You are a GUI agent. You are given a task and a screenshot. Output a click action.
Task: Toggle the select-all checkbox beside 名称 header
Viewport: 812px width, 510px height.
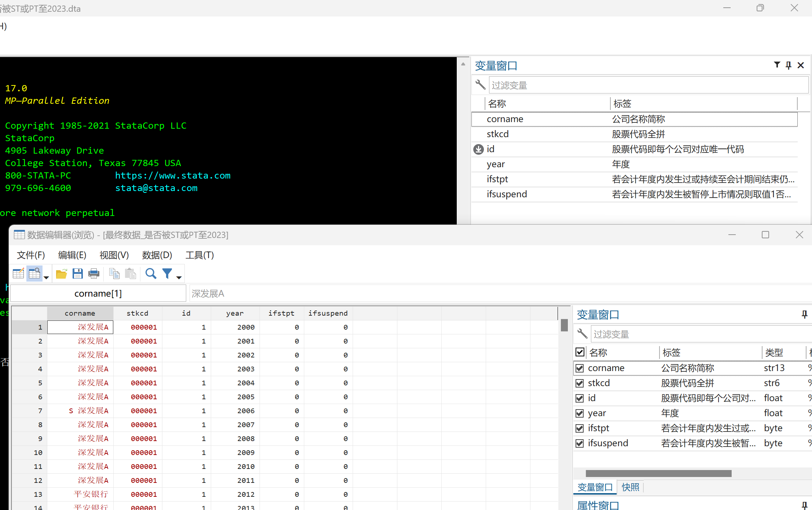pyautogui.click(x=580, y=352)
